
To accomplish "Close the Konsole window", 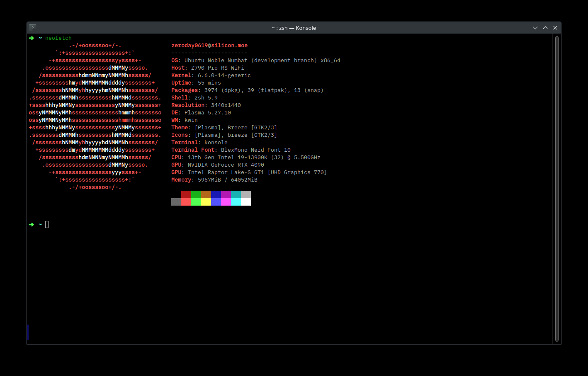I will coord(555,27).
